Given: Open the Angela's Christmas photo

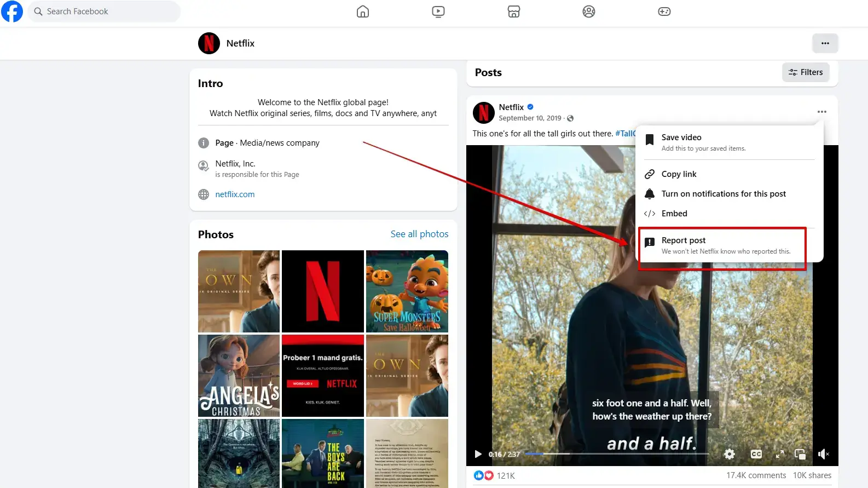Looking at the screenshot, I should coord(239,376).
